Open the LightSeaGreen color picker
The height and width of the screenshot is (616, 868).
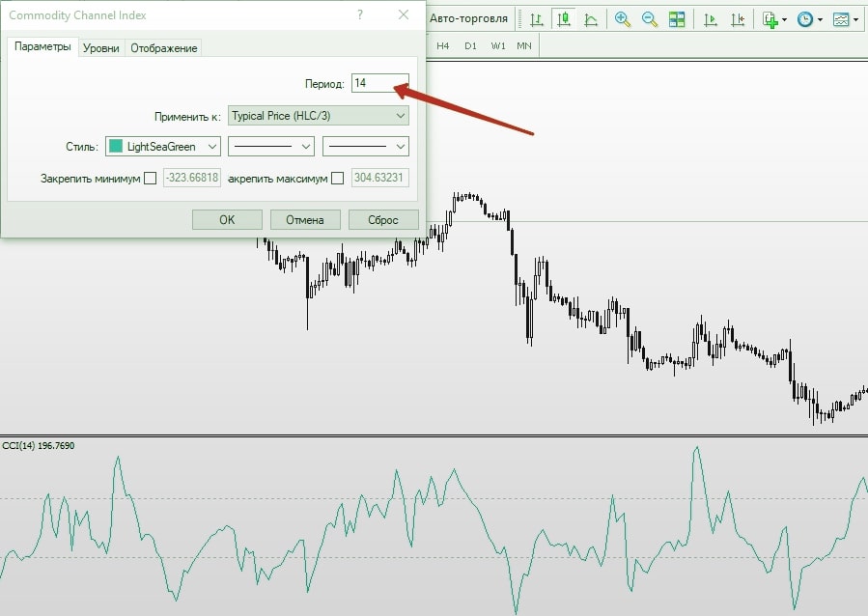point(162,147)
